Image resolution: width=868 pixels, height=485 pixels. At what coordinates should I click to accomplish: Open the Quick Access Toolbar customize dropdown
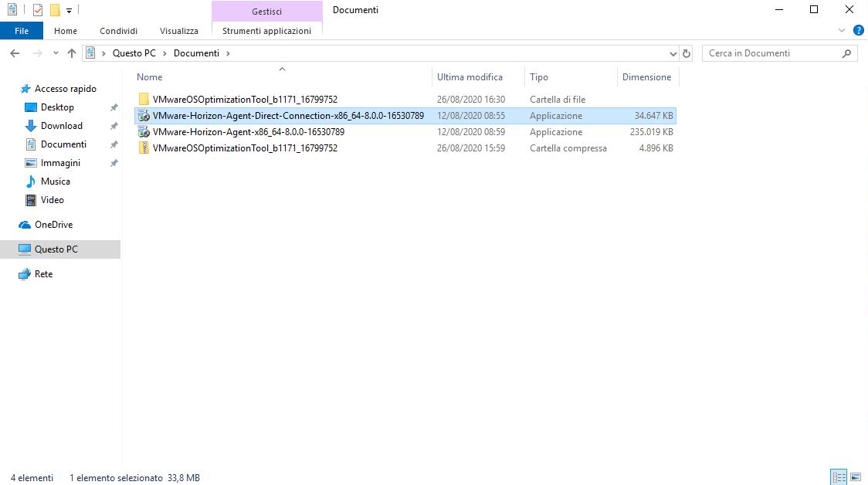(69, 11)
